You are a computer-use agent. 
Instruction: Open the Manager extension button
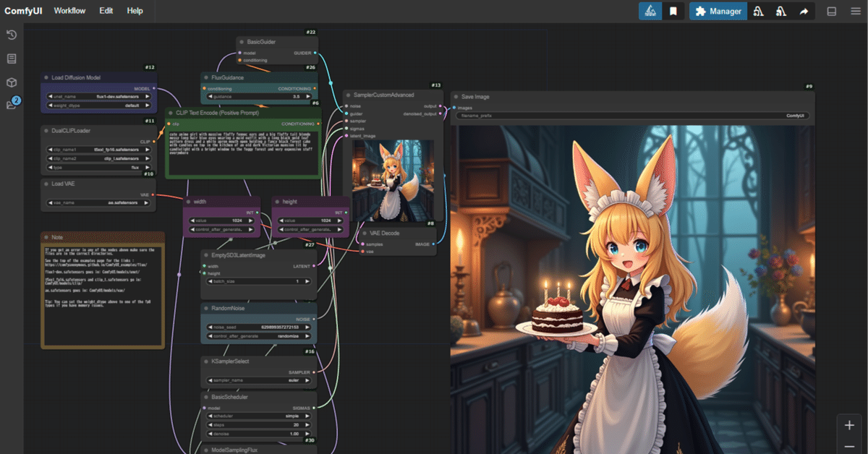coord(718,11)
